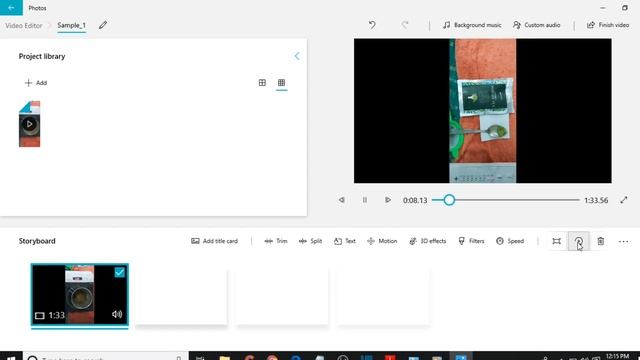Undo the last edit
The width and height of the screenshot is (640, 360).
372,25
